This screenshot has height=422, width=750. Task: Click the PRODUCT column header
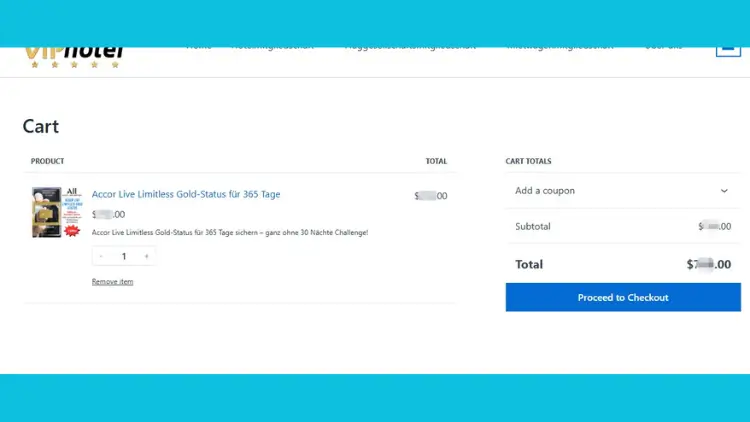coord(47,161)
